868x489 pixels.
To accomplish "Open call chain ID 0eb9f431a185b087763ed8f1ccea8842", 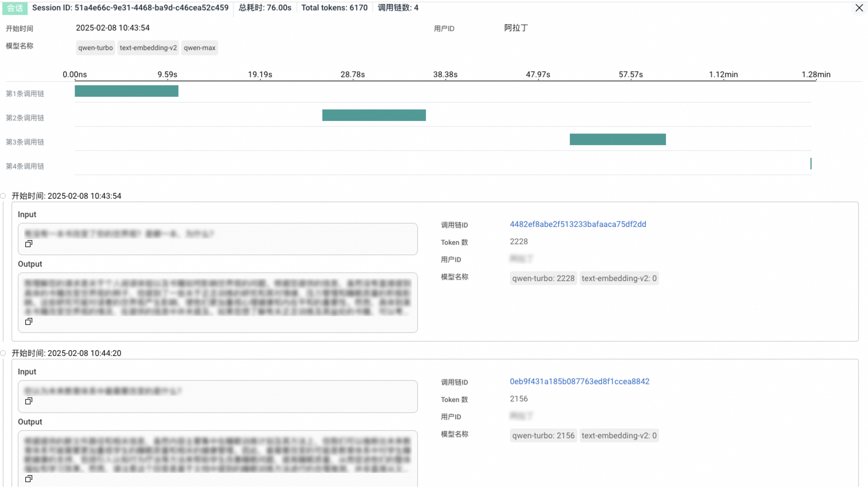I will coord(579,381).
